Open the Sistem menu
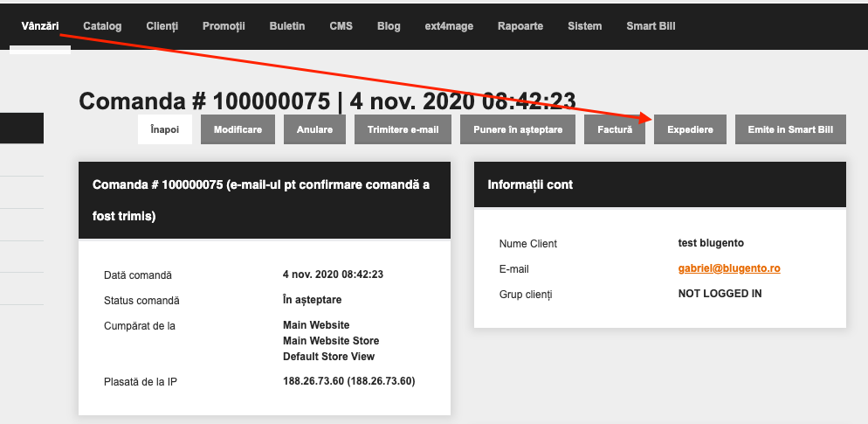The image size is (868, 424). tap(584, 26)
